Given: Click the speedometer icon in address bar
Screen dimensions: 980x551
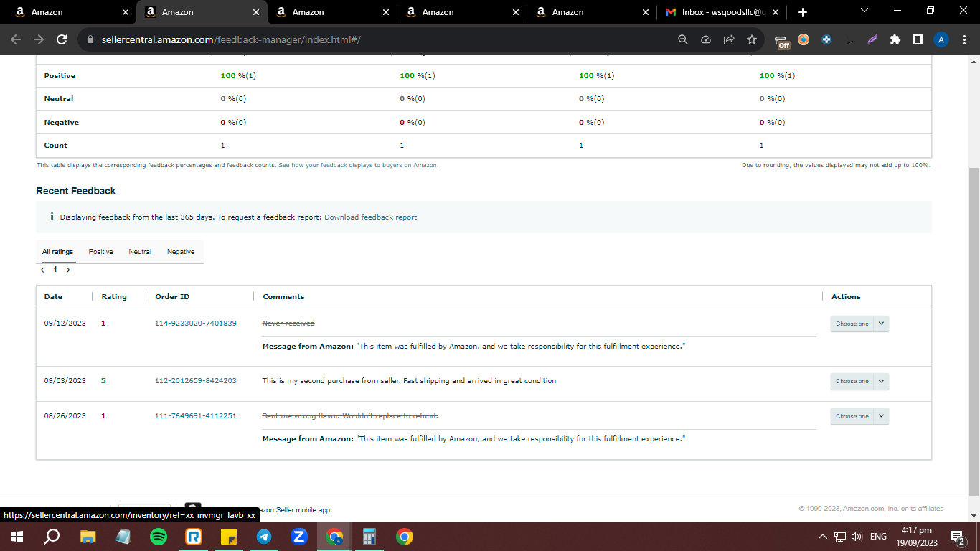Looking at the screenshot, I should click(705, 39).
